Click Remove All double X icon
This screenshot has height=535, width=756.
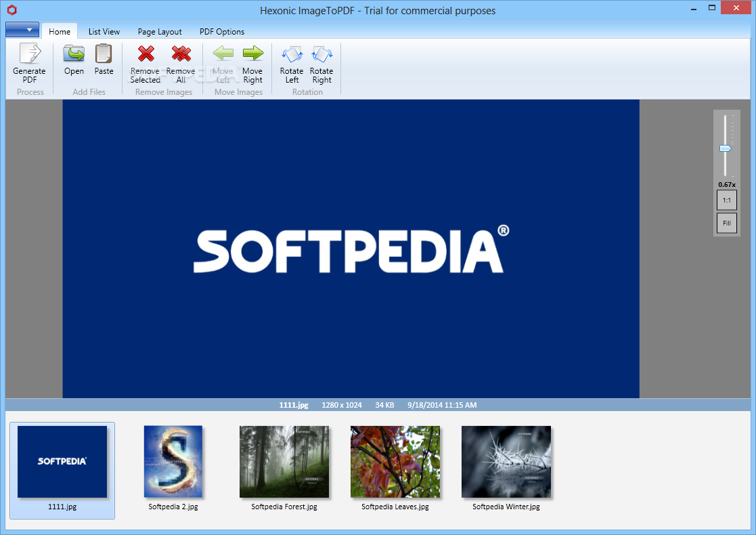pos(181,53)
